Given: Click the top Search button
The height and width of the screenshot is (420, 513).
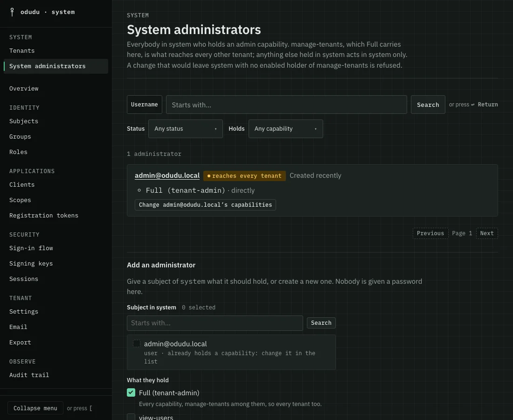Looking at the screenshot, I should coord(428,105).
